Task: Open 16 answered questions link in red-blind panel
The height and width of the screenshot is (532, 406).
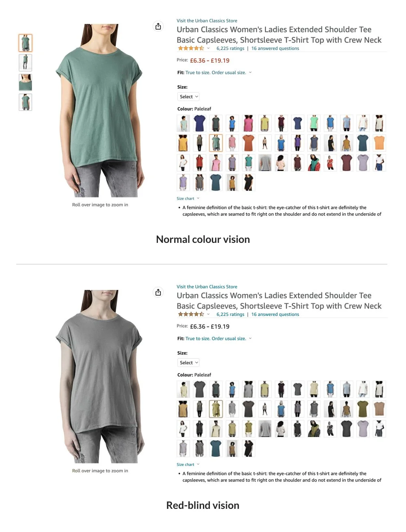Action: coord(275,314)
